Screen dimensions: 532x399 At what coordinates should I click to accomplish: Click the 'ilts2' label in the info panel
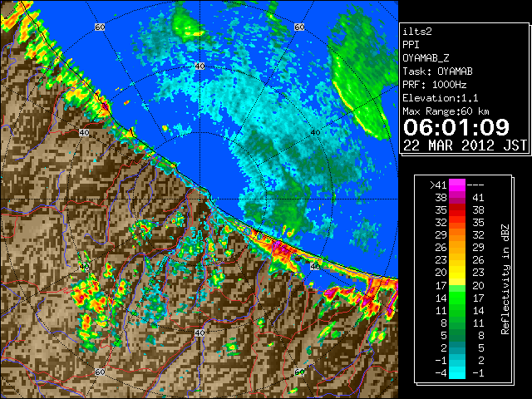(417, 32)
